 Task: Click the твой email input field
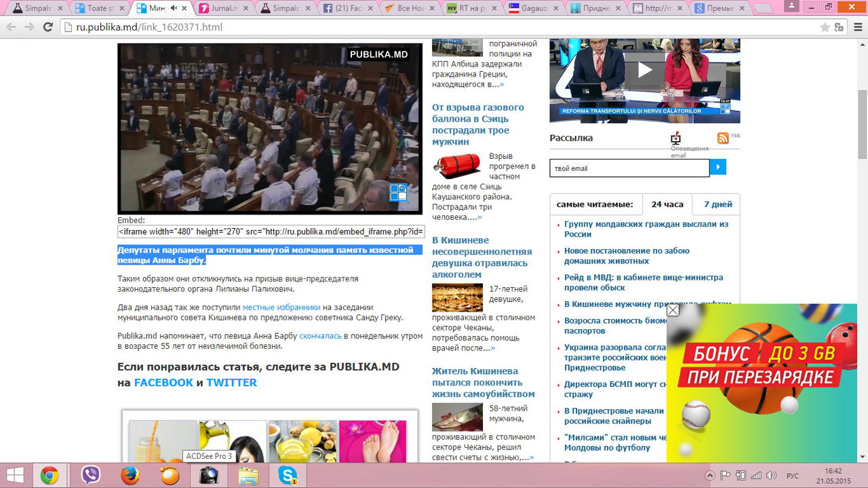pyautogui.click(x=629, y=168)
